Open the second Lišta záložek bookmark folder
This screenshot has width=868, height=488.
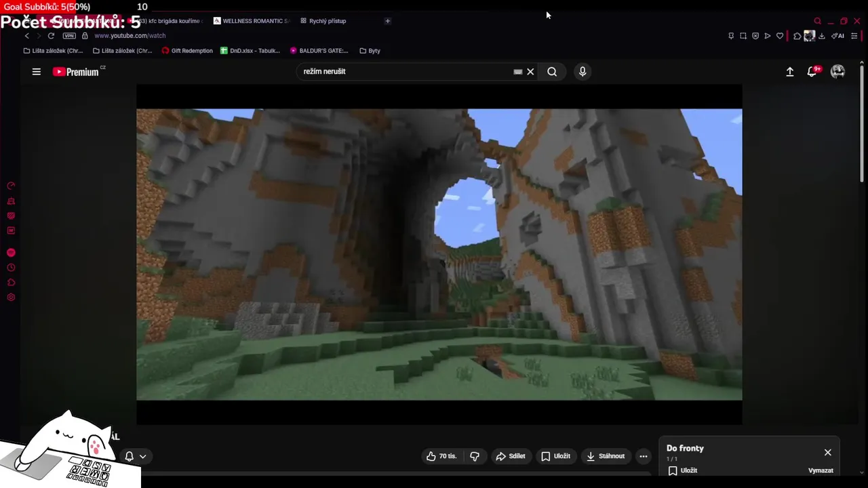coord(122,51)
